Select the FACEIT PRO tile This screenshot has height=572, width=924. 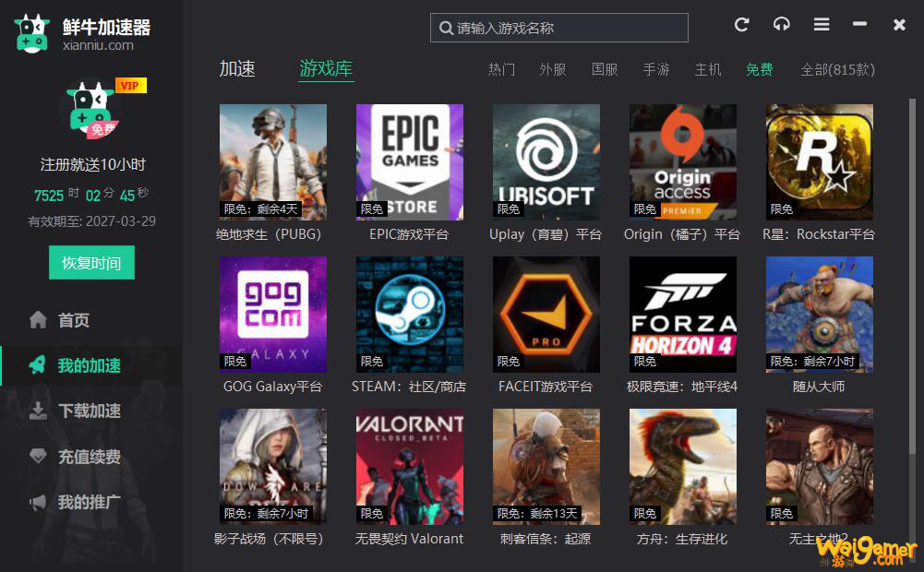click(546, 314)
